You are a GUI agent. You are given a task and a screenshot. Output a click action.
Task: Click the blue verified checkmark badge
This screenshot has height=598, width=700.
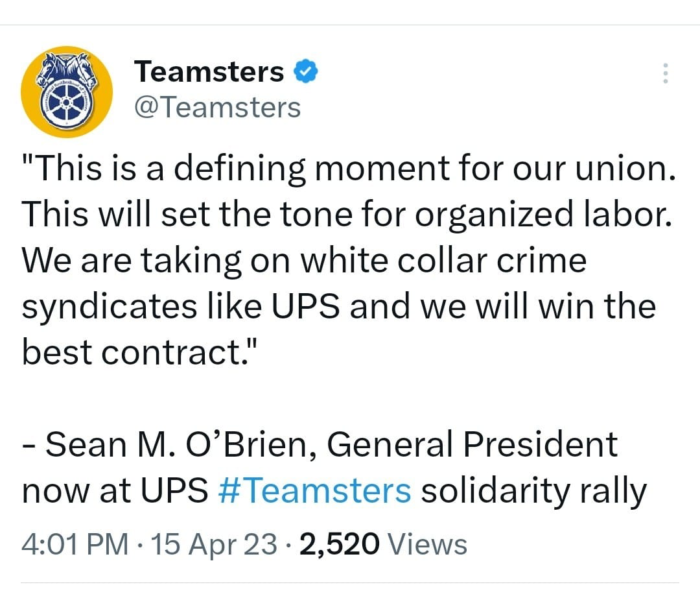[x=305, y=71]
